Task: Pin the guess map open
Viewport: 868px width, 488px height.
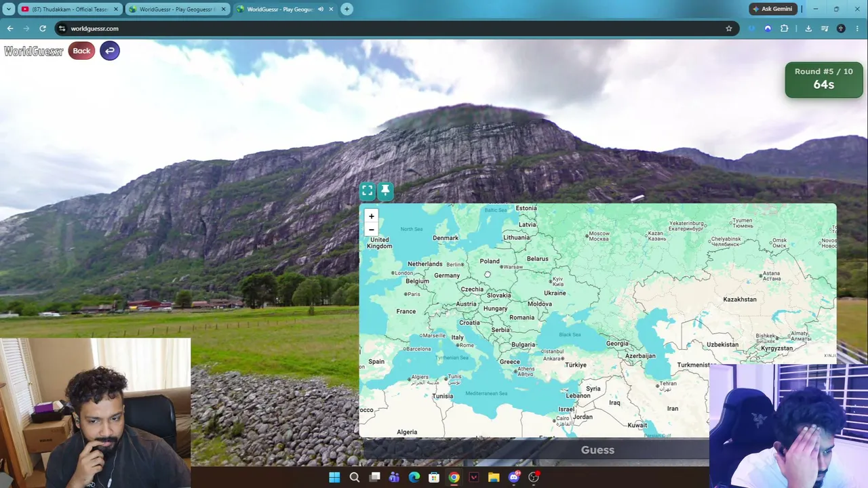Action: point(385,191)
